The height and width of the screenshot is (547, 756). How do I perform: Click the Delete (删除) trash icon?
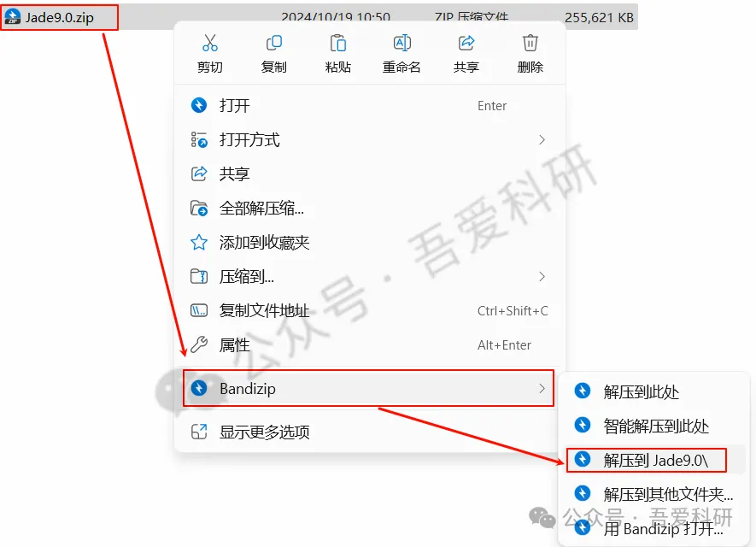(x=530, y=43)
